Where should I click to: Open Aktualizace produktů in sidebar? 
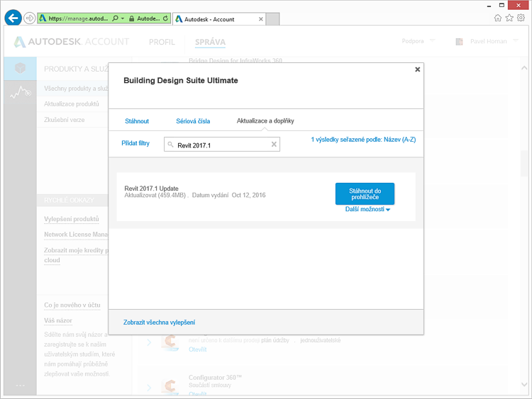coord(71,103)
